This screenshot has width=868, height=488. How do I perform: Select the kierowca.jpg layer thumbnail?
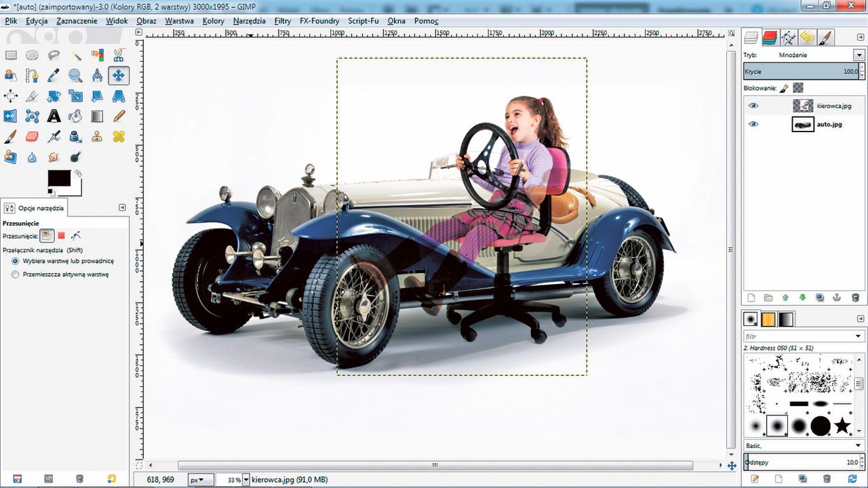(x=803, y=106)
